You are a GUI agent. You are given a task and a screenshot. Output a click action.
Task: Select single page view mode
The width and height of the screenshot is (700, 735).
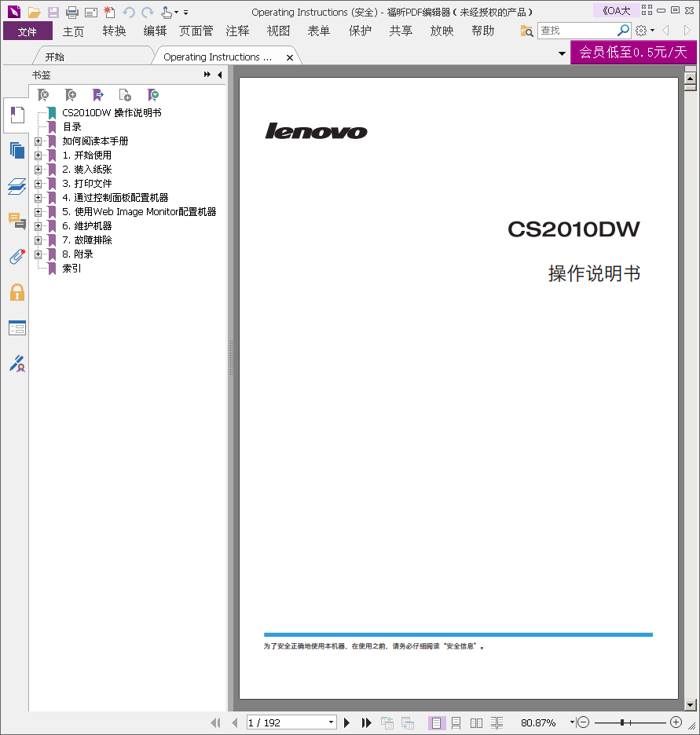(x=436, y=722)
